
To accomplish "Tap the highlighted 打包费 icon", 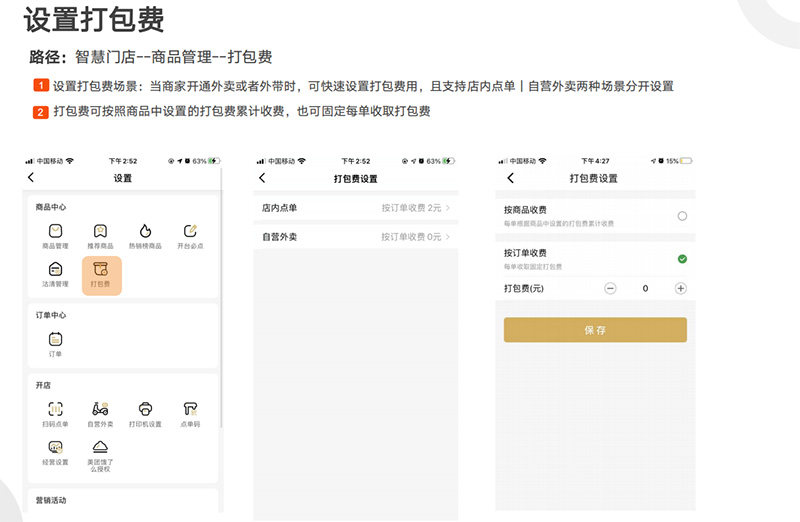I will tap(102, 276).
